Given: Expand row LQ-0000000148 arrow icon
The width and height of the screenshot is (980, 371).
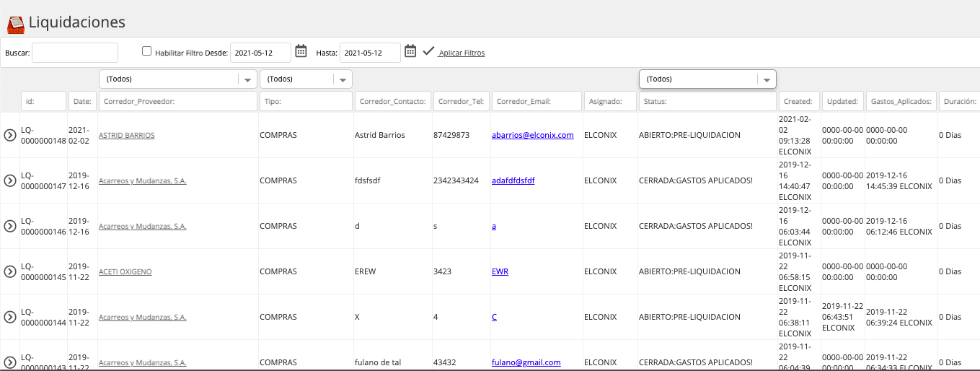Looking at the screenshot, I should click(x=10, y=135).
